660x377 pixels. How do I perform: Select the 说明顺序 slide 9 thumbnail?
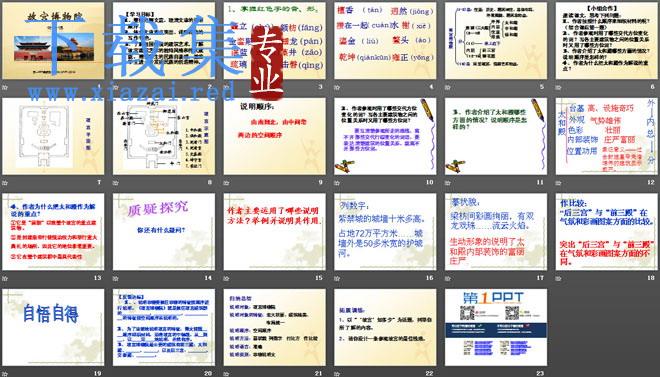click(x=274, y=136)
